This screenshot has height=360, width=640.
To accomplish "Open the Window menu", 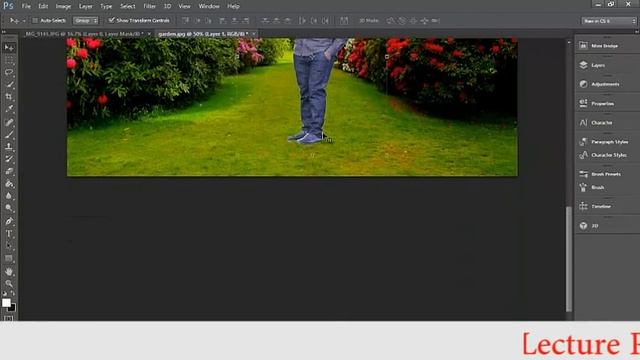I will tap(209, 6).
